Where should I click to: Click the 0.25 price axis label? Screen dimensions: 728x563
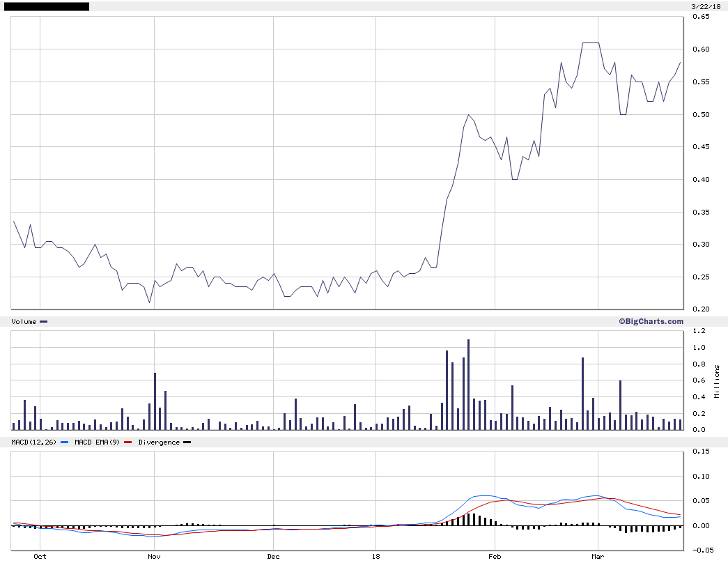(x=701, y=277)
